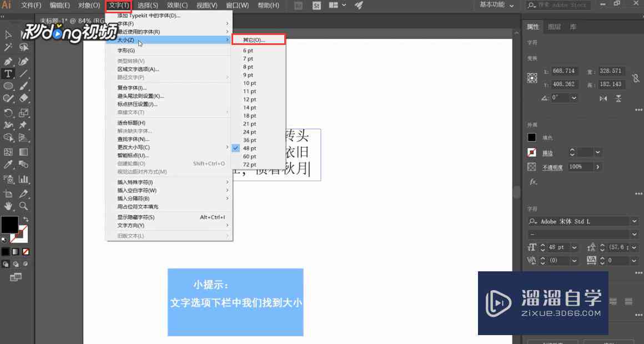
Task: Switch to Draw Normal mode in toolbar
Action: click(6, 264)
